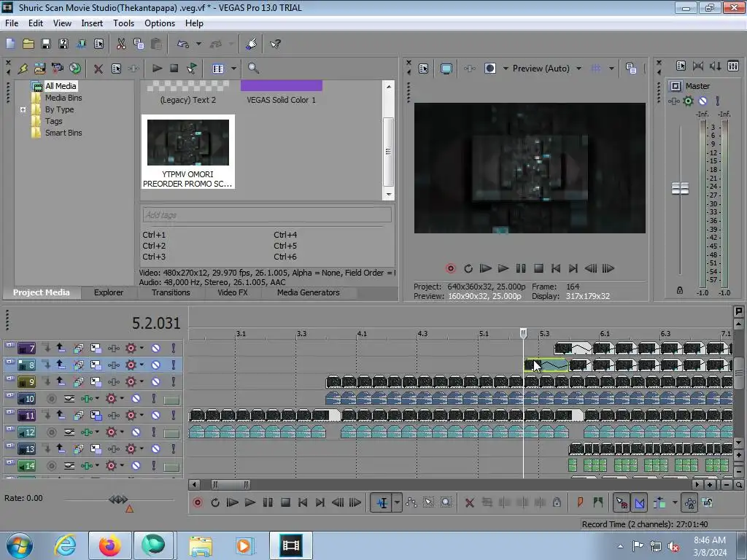Open the Undo history dropdown arrow

pos(198,44)
